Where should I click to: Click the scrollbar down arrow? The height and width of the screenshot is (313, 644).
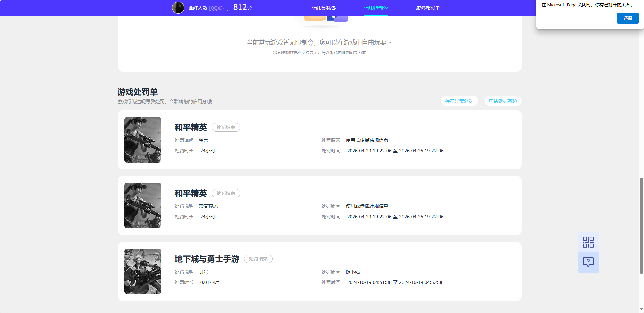tap(641, 309)
